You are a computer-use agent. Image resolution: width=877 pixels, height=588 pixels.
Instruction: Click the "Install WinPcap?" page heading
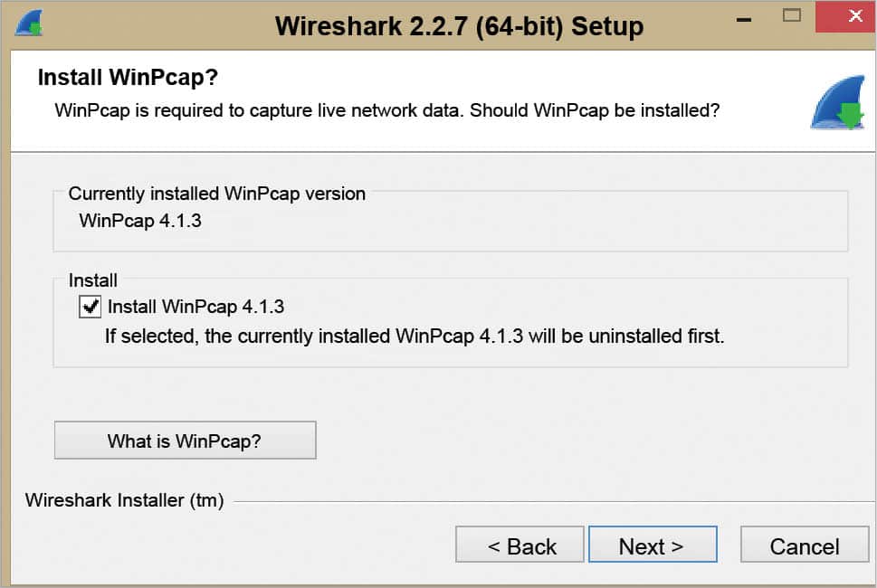tap(128, 78)
